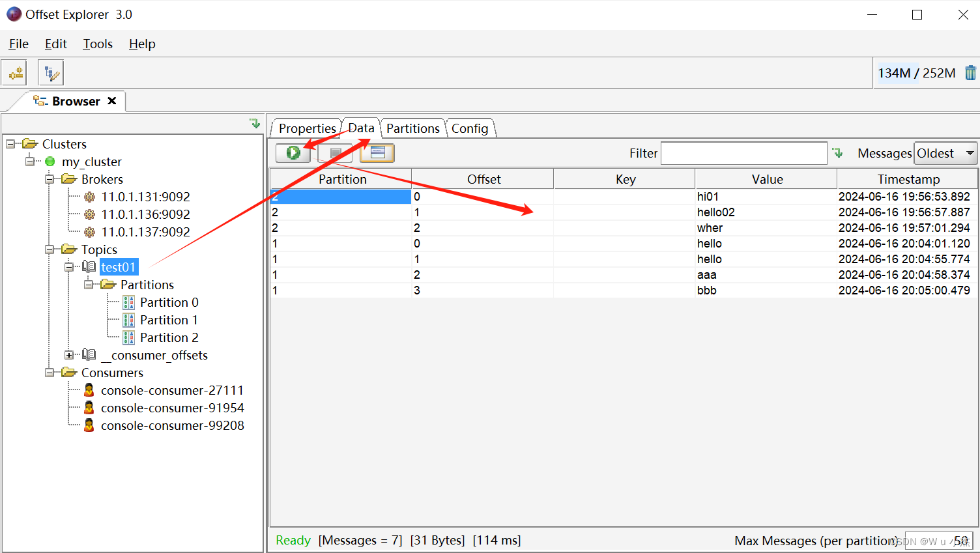Click the trash garbage-collect memory icon
Image resolution: width=980 pixels, height=553 pixels.
point(970,73)
